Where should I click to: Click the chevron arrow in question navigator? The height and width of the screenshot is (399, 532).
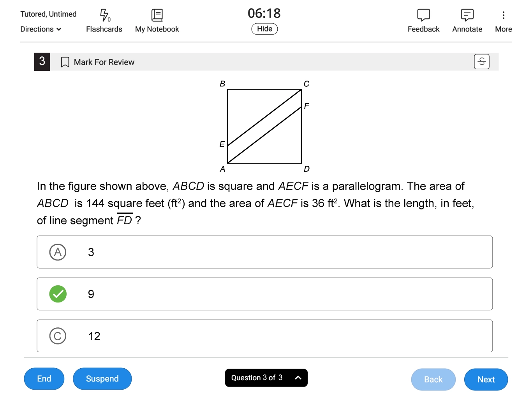pyautogui.click(x=298, y=378)
